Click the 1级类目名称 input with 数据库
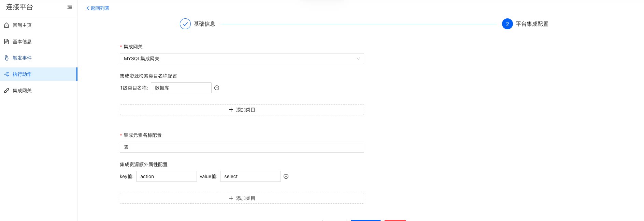 (x=181, y=88)
